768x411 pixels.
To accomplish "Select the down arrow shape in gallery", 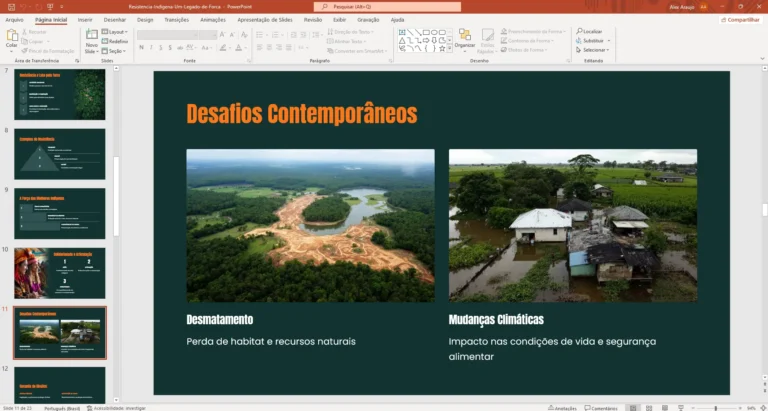I will click(x=434, y=41).
